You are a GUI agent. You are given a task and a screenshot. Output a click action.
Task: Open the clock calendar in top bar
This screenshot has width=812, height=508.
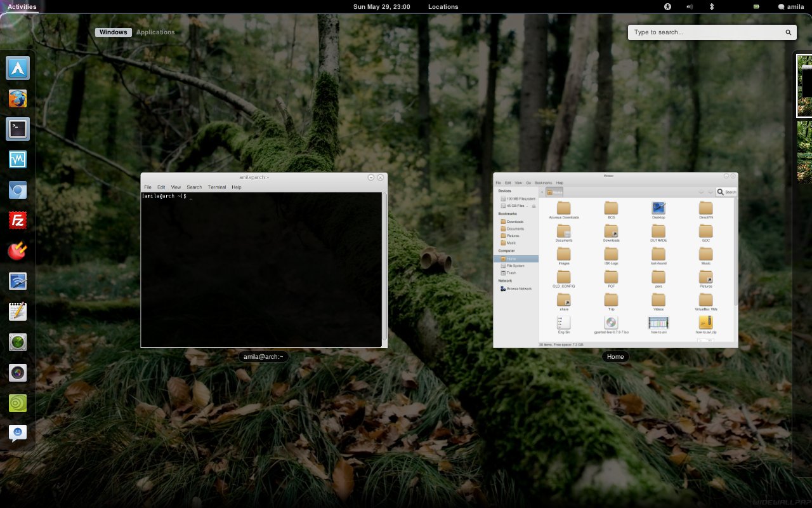pos(382,6)
